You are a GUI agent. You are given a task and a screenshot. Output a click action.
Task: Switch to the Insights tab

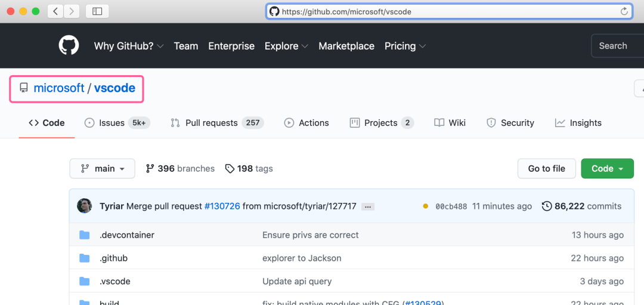tap(578, 123)
